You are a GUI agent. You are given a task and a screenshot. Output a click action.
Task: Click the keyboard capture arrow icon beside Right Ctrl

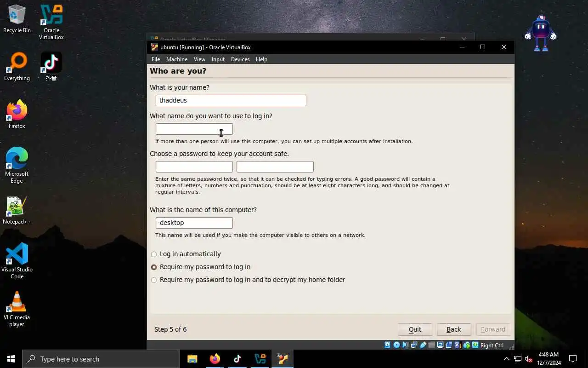[x=475, y=345]
